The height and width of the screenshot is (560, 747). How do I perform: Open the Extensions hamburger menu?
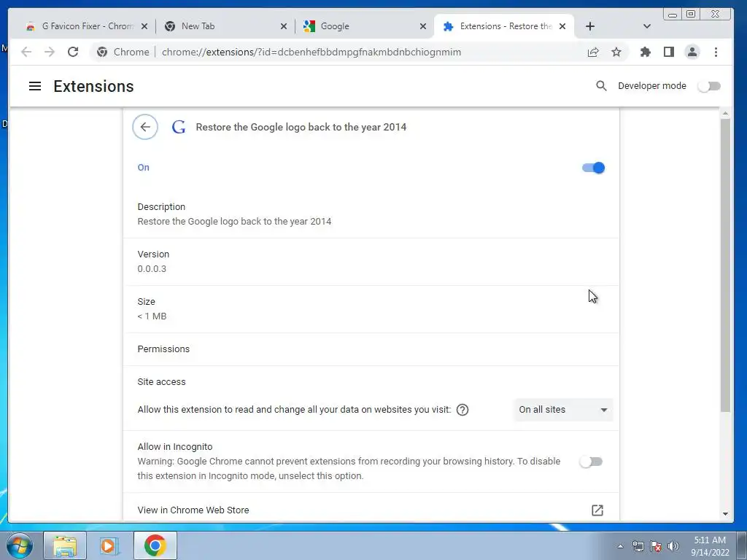(35, 86)
